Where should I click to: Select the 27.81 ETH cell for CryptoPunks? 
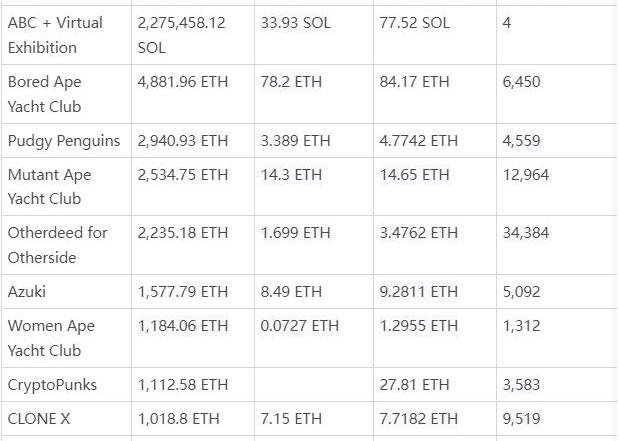[414, 385]
